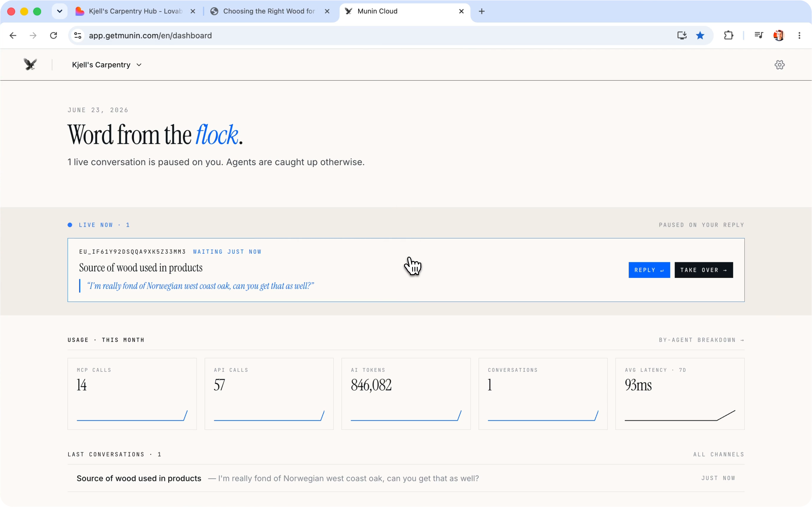Switch to Choosing the Right Wood tab
This screenshot has height=507, width=812.
(270, 12)
